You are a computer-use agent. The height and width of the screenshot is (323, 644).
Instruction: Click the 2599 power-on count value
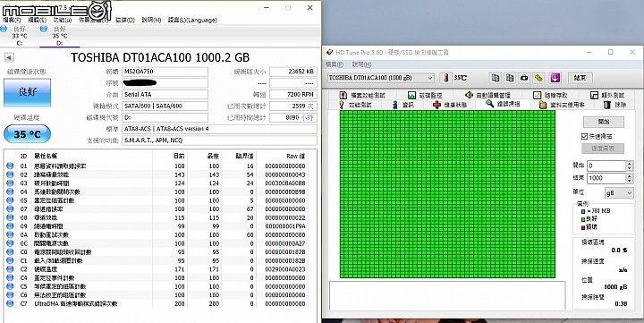tap(293, 106)
